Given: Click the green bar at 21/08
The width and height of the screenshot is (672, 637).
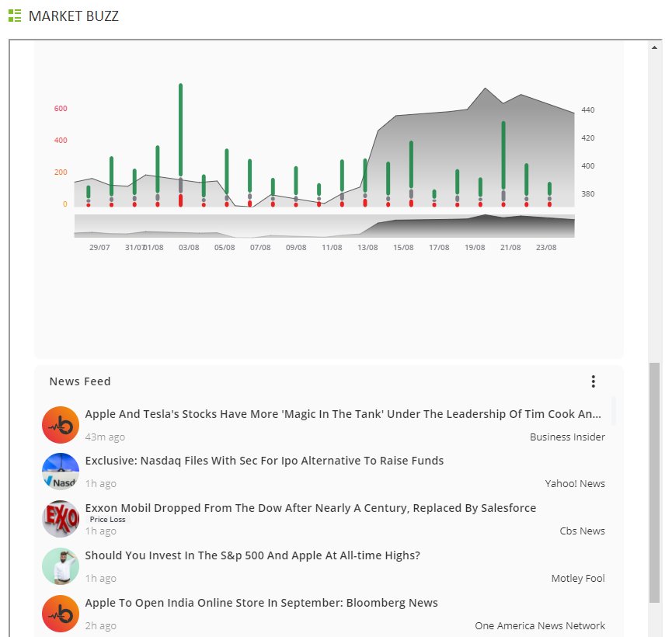Looking at the screenshot, I should pos(503,154).
